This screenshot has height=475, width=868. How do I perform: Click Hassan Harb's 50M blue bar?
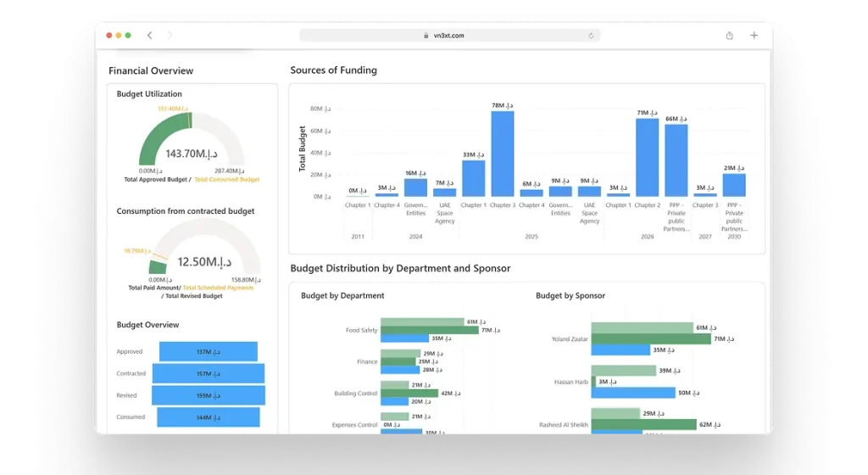click(633, 393)
